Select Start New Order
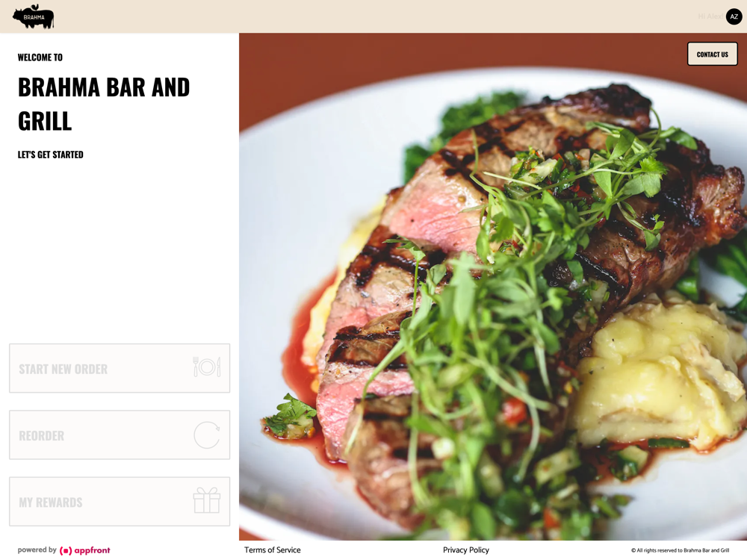 [x=120, y=368]
